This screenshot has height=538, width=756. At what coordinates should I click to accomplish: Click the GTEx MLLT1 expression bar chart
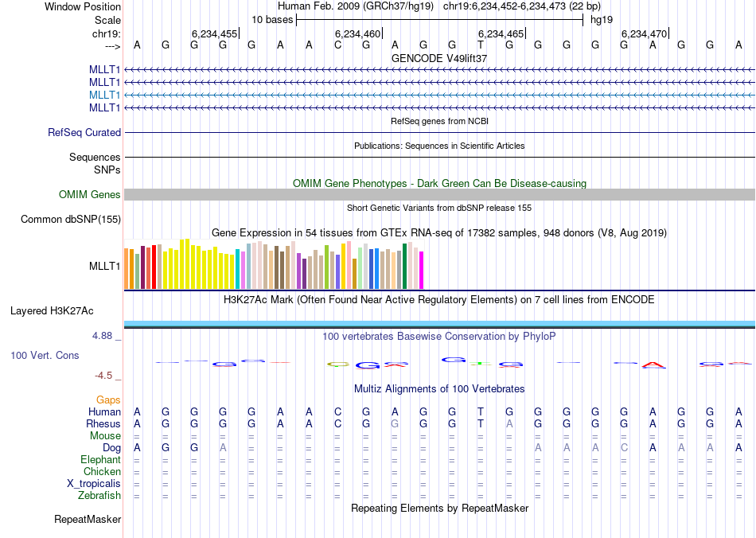275,267
